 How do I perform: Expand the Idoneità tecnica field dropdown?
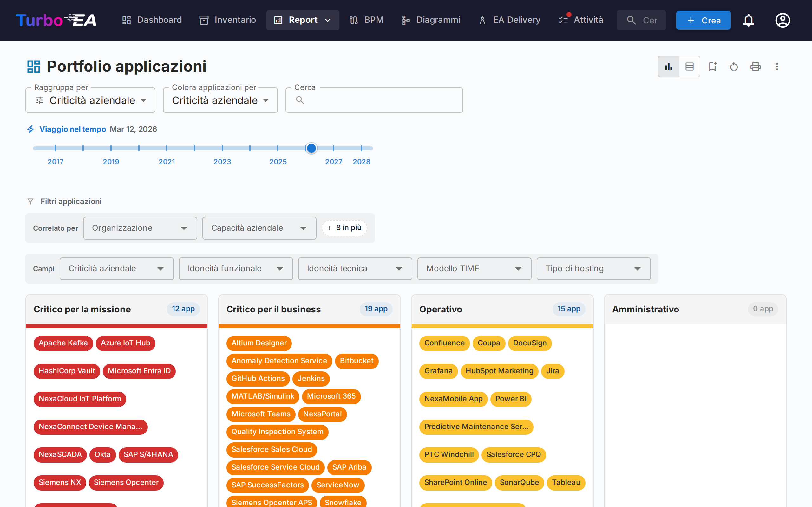click(355, 268)
